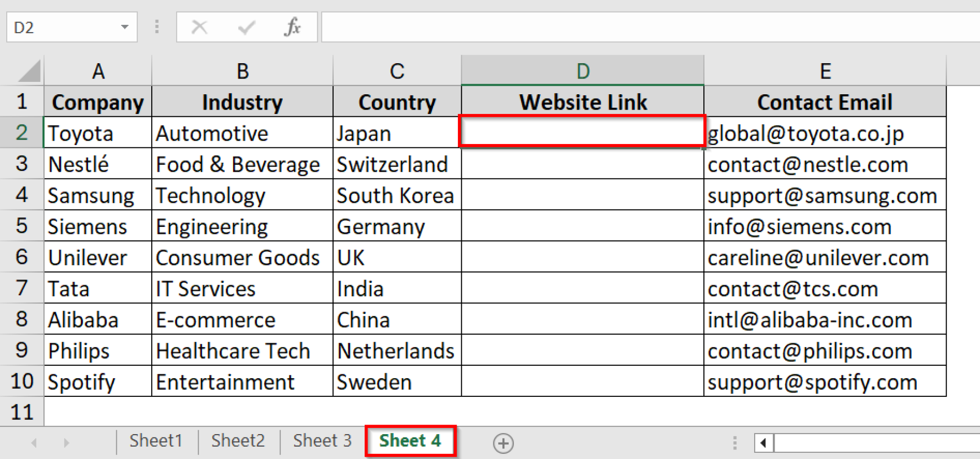
Task: Select the cell containing Toyota
Action: click(97, 133)
